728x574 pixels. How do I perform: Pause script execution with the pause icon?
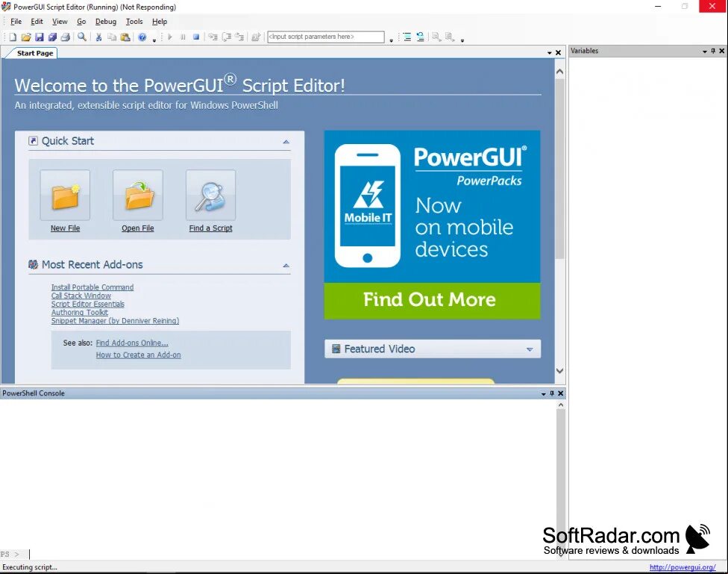click(183, 37)
